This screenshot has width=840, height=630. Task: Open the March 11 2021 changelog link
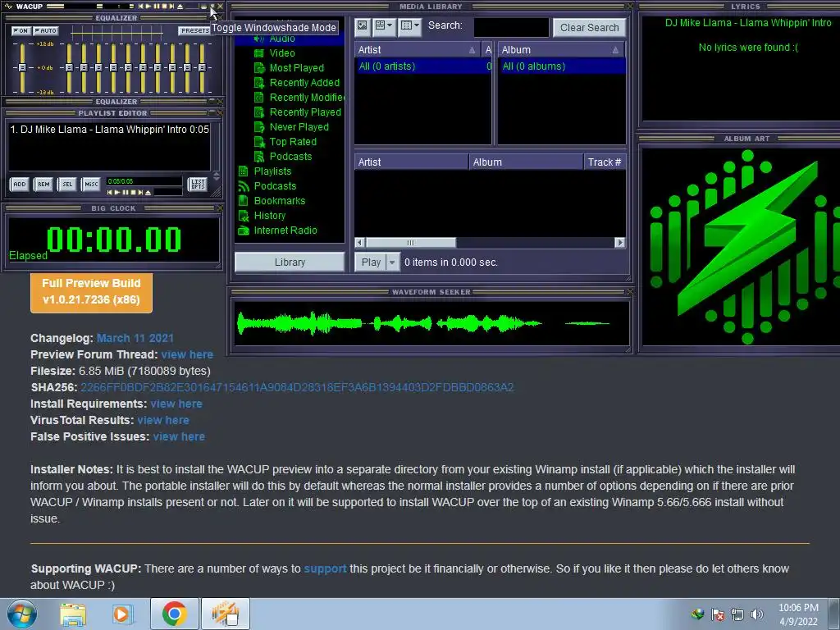[135, 338]
